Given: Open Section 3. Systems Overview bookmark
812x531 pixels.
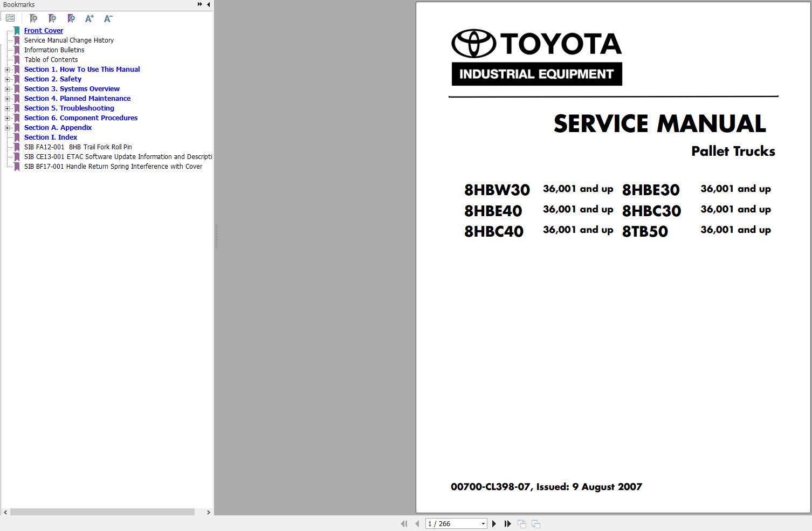Looking at the screenshot, I should point(72,89).
